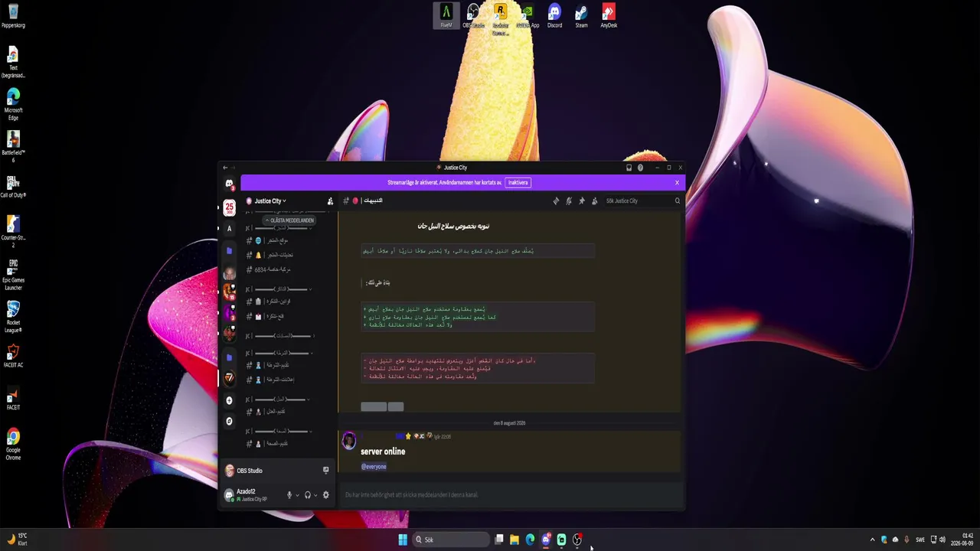The image size is (980, 551).
Task: Open Rockstar Games launcher desktop shortcut
Action: [500, 18]
